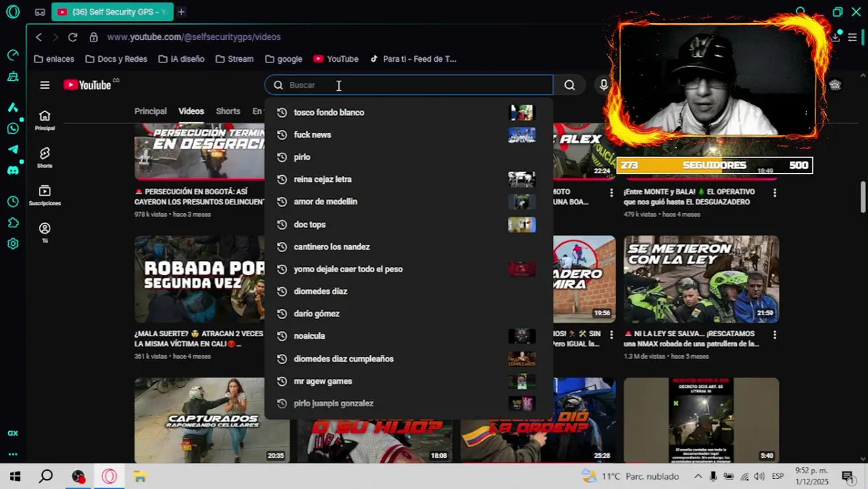Open the Stream bookmarks folder
This screenshot has width=868, height=489.
[x=234, y=59]
